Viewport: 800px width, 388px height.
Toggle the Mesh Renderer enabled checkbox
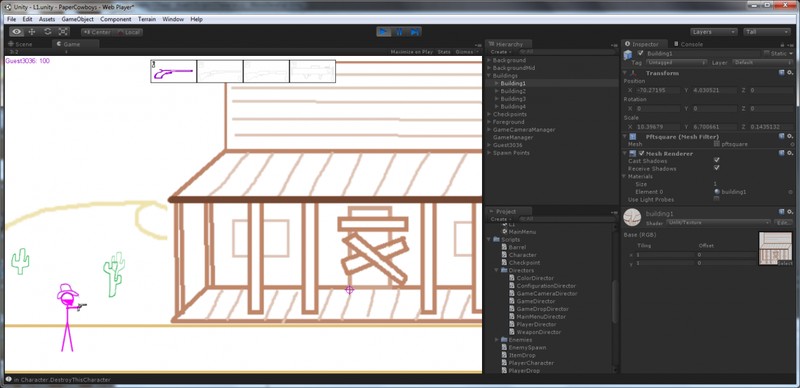point(642,153)
